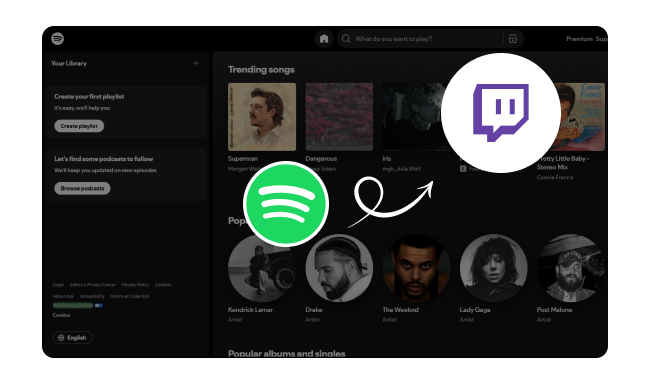Open Kendrick Lamar's artist photo

tap(262, 268)
